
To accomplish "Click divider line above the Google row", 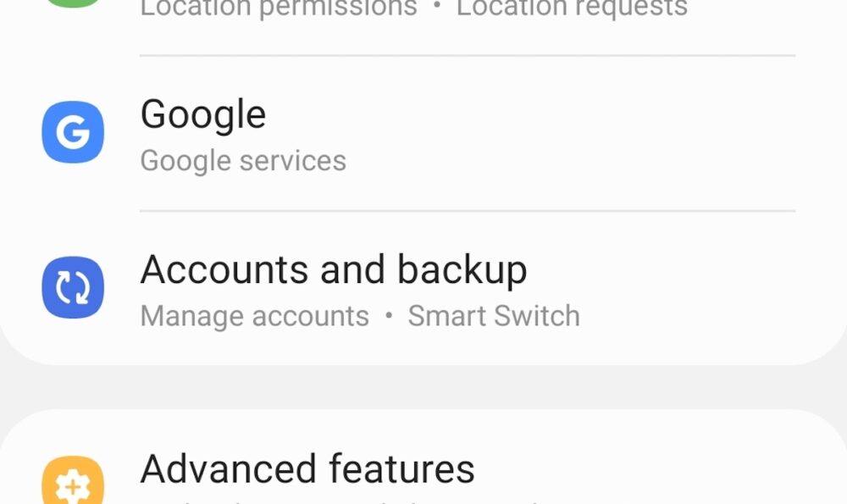I will pos(468,56).
